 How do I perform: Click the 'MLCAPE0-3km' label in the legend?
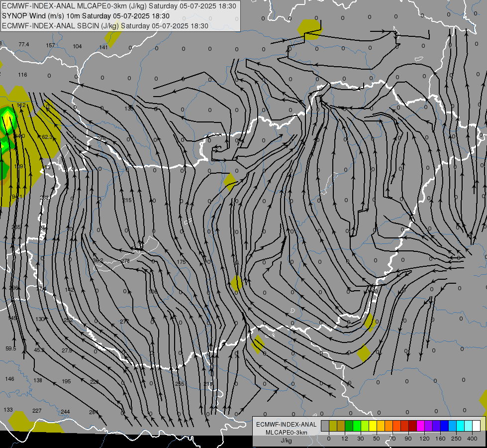coord(287,433)
